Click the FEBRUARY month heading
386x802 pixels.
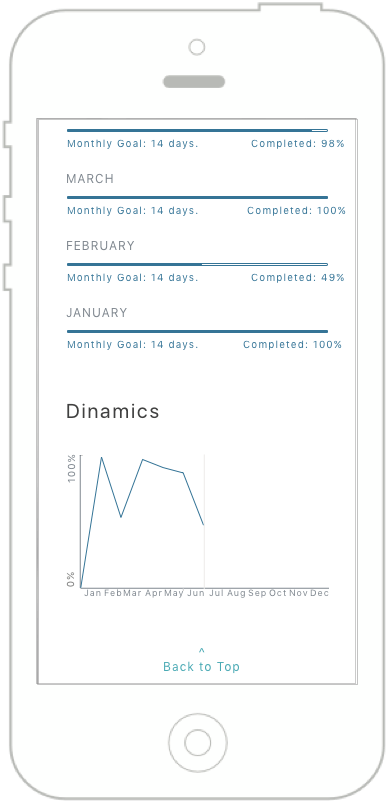pos(100,246)
